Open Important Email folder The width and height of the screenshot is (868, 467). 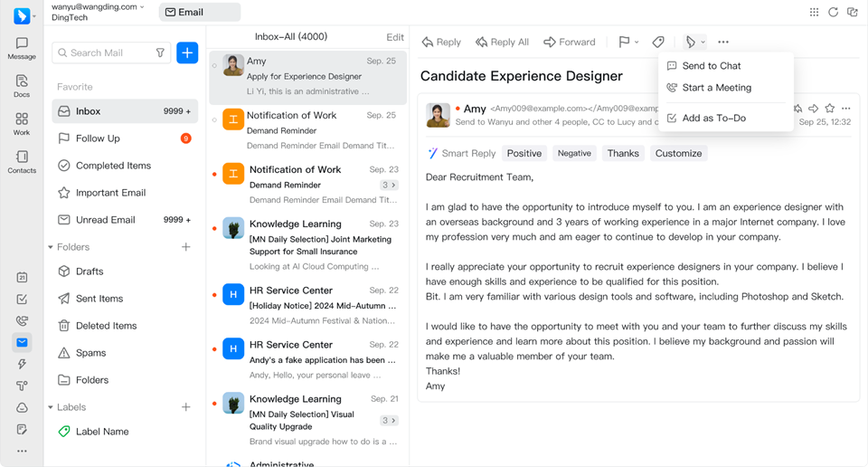point(125,193)
